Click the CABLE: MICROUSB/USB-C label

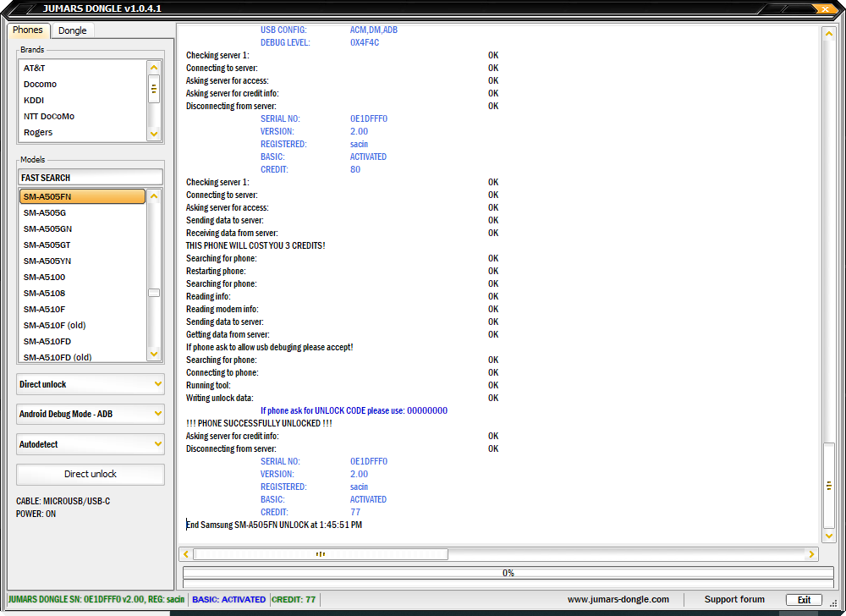click(x=63, y=501)
